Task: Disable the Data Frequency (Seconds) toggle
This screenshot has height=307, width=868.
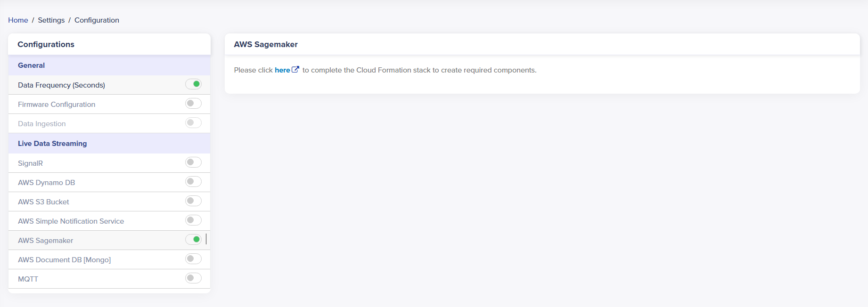Action: pyautogui.click(x=193, y=84)
